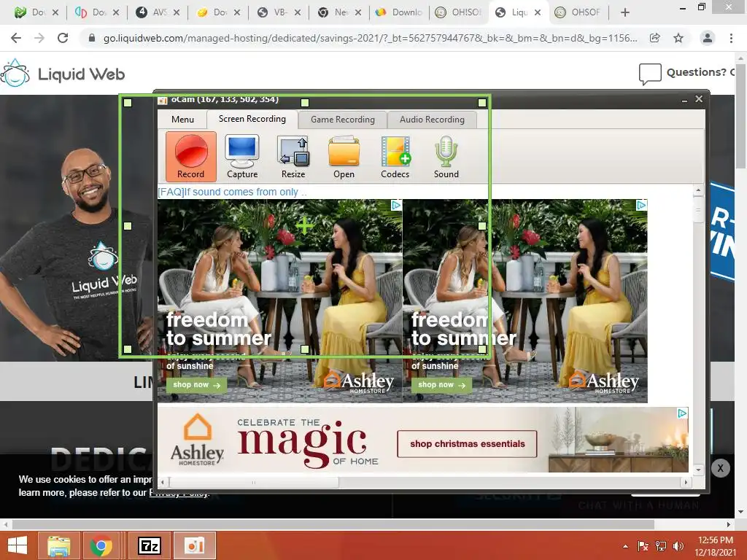Open AdChoices icon on the right Ashley ad
The image size is (747, 560).
pyautogui.click(x=641, y=205)
